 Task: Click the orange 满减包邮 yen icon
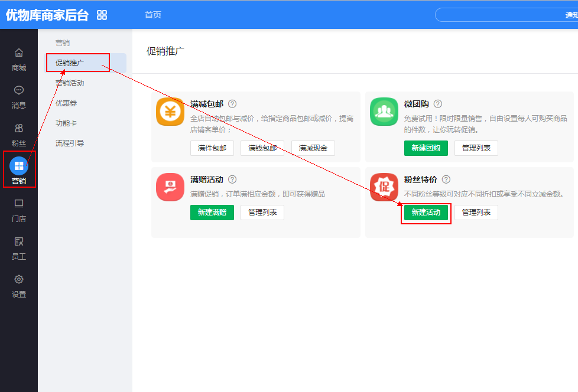[x=170, y=112]
